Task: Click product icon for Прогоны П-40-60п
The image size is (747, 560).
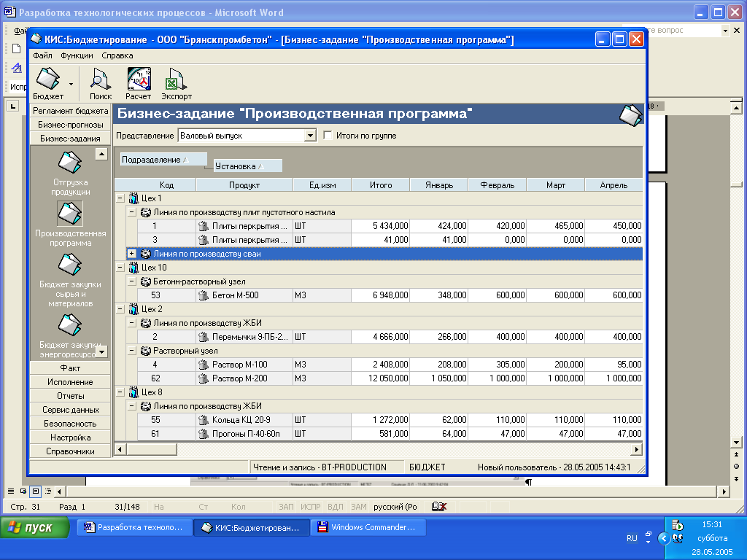Action: pos(204,434)
